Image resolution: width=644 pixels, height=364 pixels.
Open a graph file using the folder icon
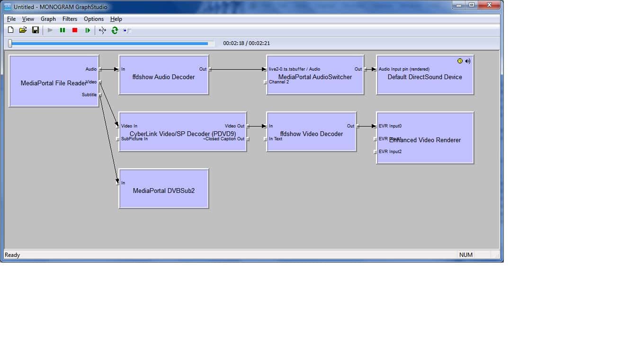(x=23, y=30)
